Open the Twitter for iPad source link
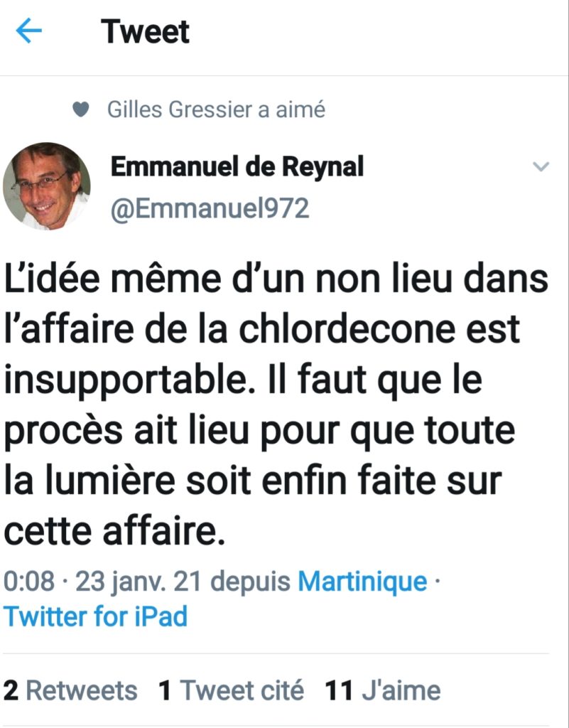Image resolution: width=569 pixels, height=728 pixels. (x=95, y=616)
